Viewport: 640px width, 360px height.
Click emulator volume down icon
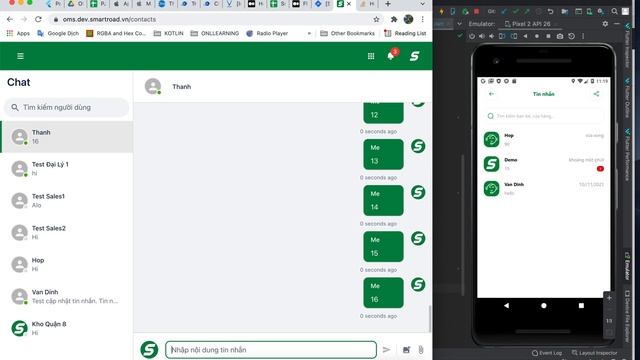click(x=492, y=36)
